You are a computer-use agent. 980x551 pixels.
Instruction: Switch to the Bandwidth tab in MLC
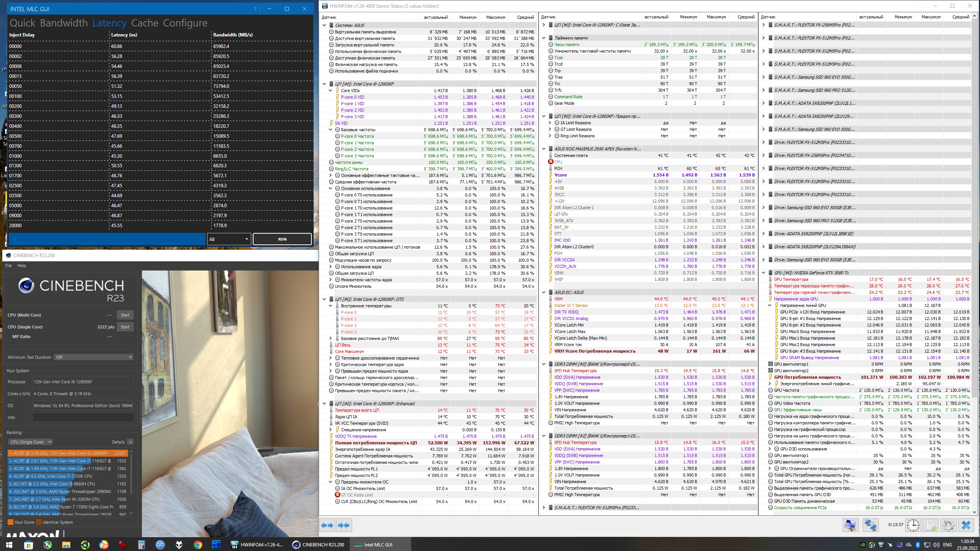[64, 23]
